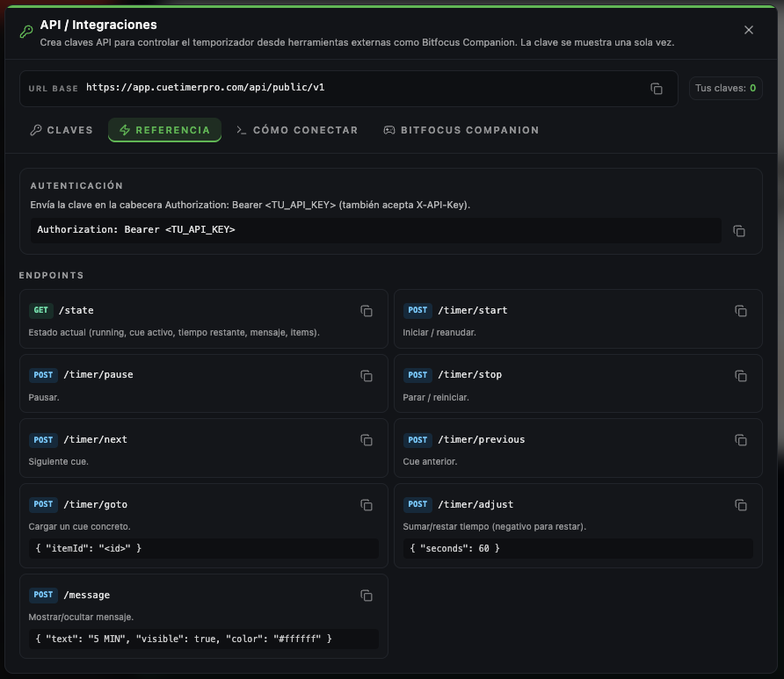Image resolution: width=784 pixels, height=679 pixels.
Task: Copy the GET /state endpoint
Action: (366, 311)
